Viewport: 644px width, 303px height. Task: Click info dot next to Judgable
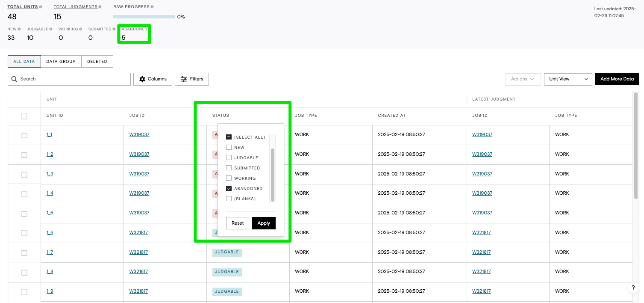tap(51, 29)
